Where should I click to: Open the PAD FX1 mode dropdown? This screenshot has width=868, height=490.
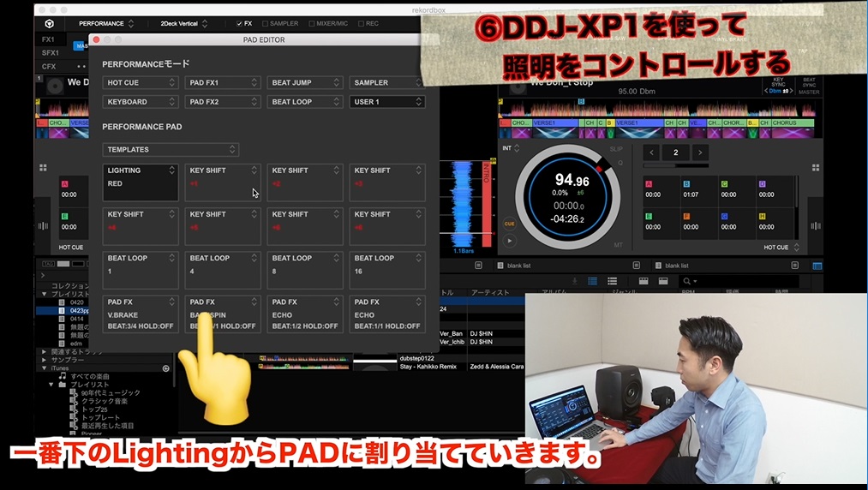point(223,82)
